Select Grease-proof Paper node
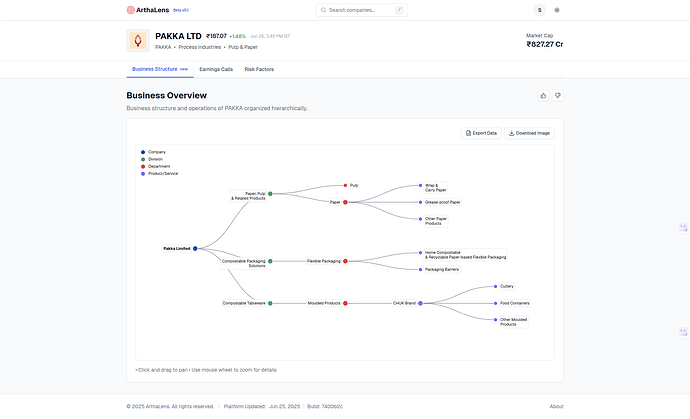Viewport: 690px width, 419px height. pos(420,202)
